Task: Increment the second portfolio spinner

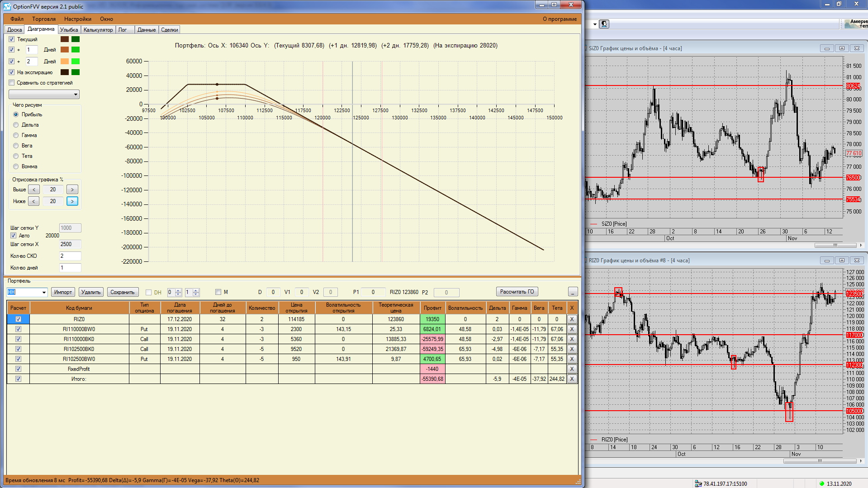Action: tap(196, 290)
